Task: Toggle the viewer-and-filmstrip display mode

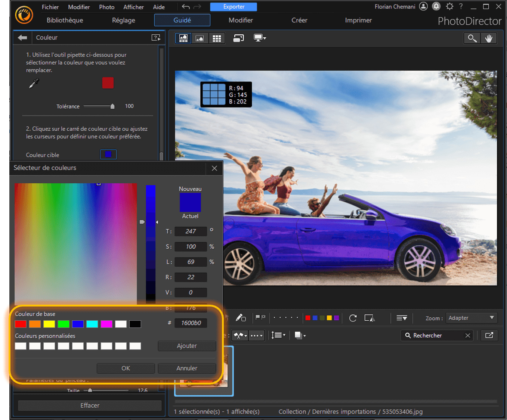Action: click(x=183, y=38)
